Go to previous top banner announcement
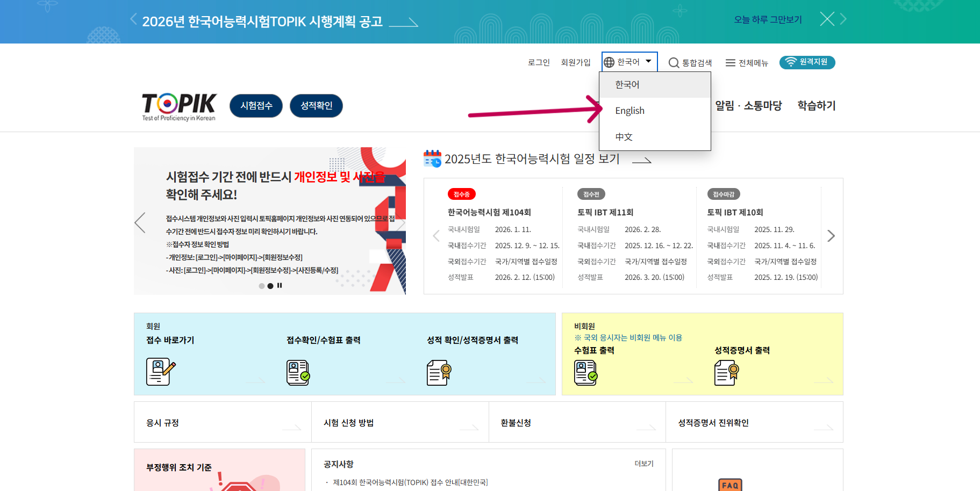The width and height of the screenshot is (980, 491). (133, 19)
